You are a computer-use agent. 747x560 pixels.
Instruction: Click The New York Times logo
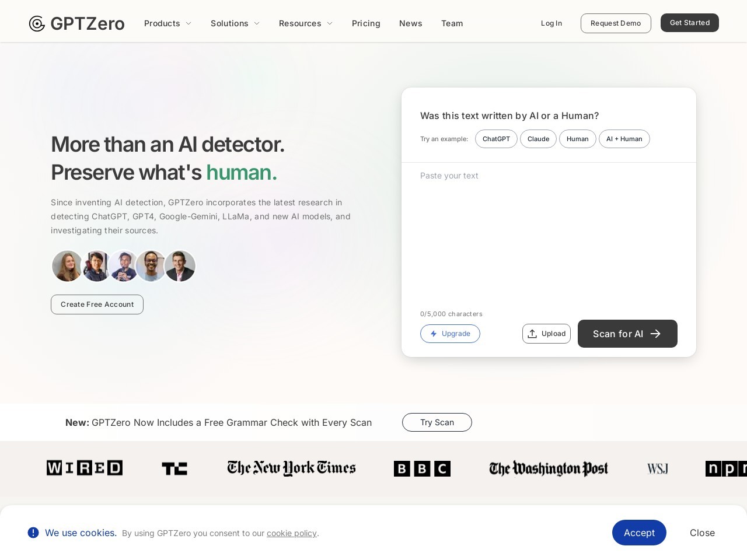[x=291, y=468]
